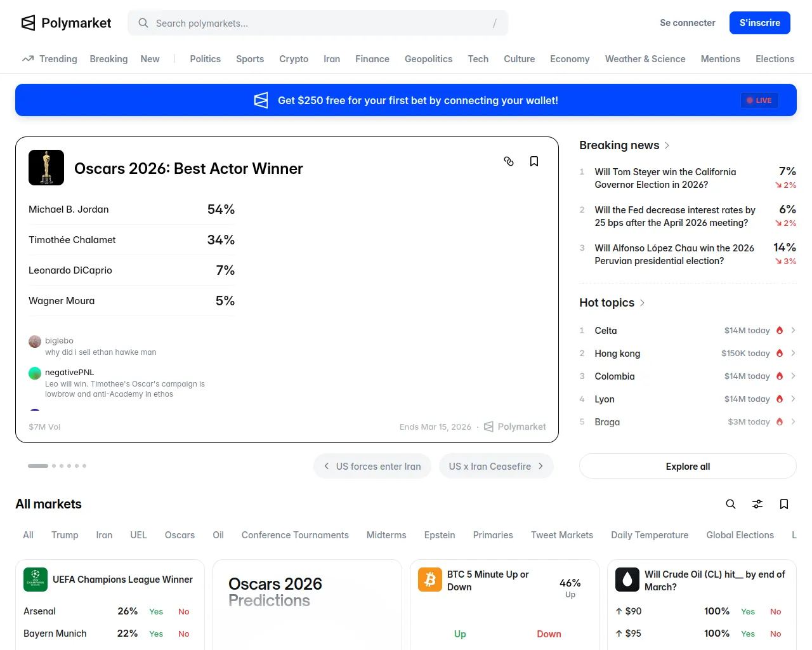Expand the Breaking news section

(x=667, y=145)
